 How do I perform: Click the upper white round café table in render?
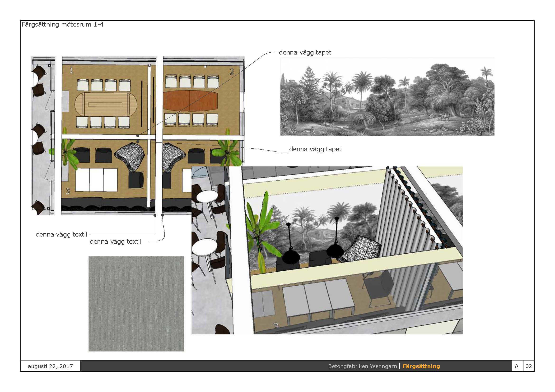click(207, 197)
